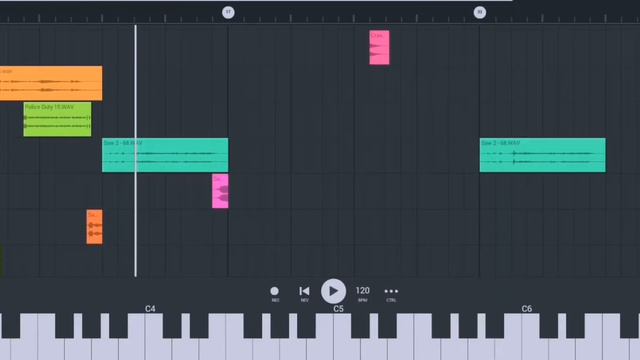Click the white playhead line
The width and height of the screenshot is (640, 360).
pyautogui.click(x=136, y=151)
